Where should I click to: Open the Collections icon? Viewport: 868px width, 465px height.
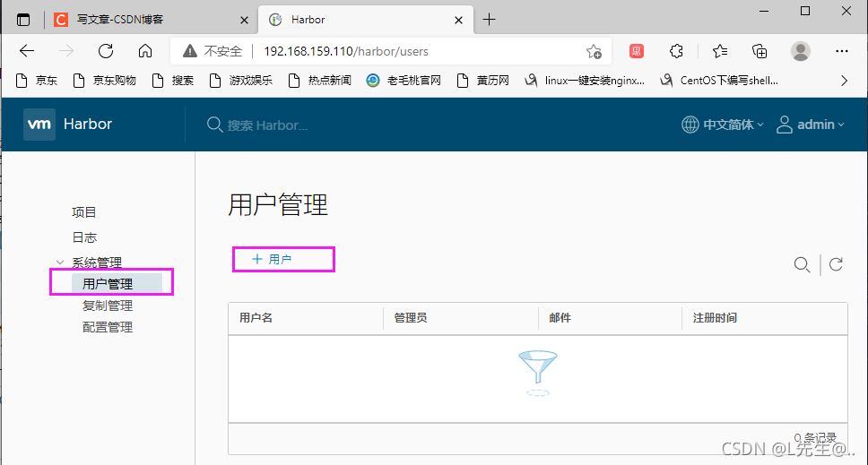coord(759,51)
